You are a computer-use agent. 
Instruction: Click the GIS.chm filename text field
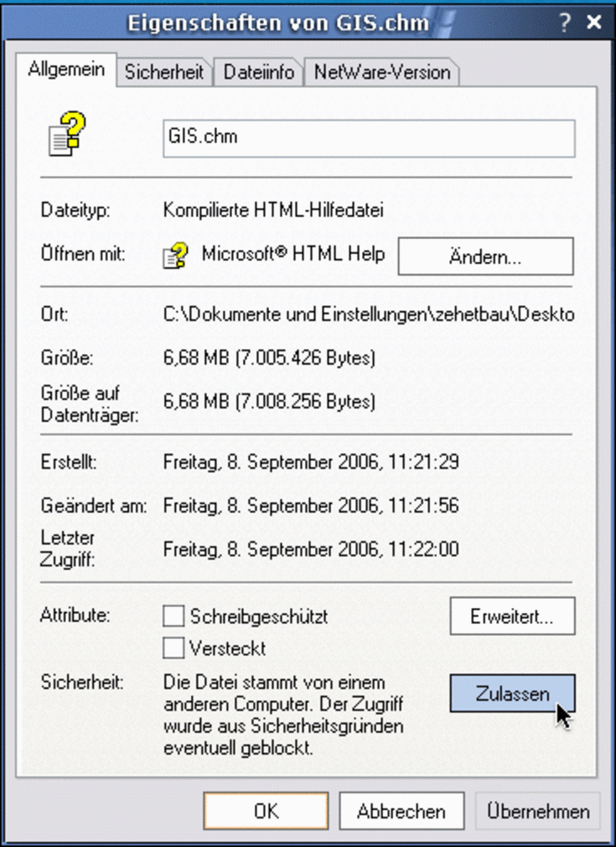tap(369, 138)
